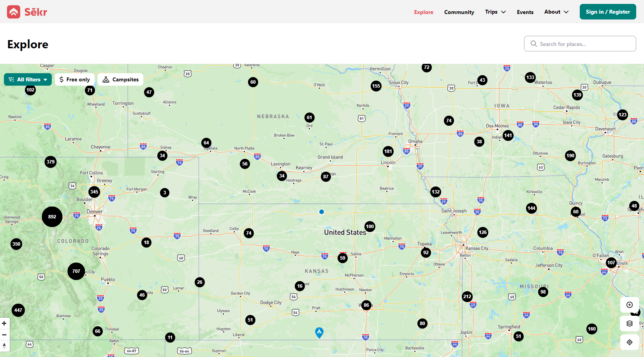Open the 892 cluster near Denver

(52, 217)
